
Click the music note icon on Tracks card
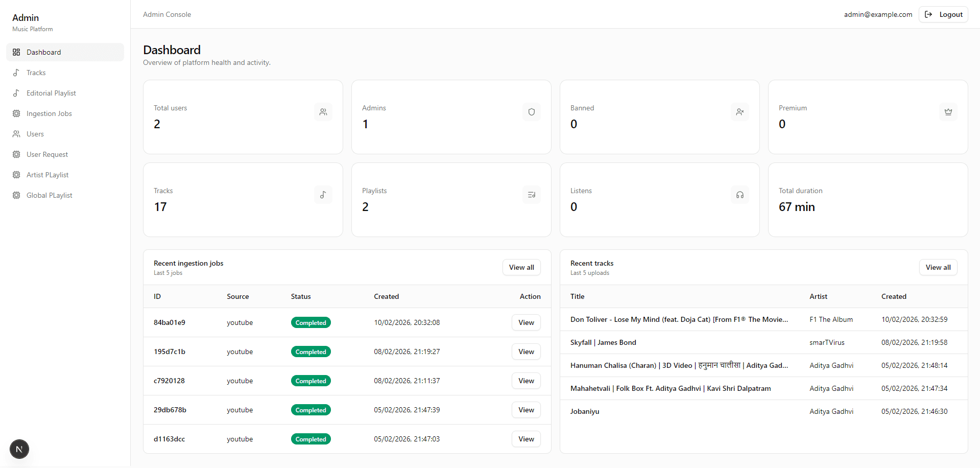323,195
